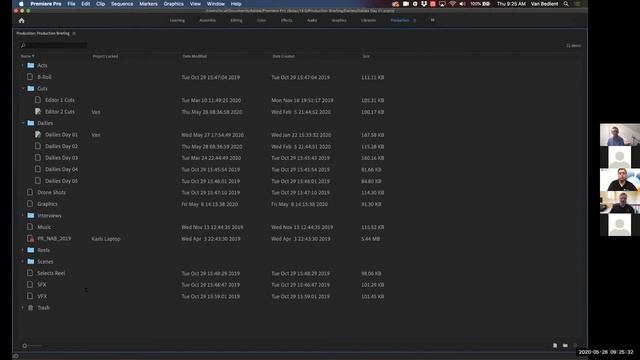The image size is (640, 360).
Task: Click the Wi-Fi status icon
Action: (452, 4)
